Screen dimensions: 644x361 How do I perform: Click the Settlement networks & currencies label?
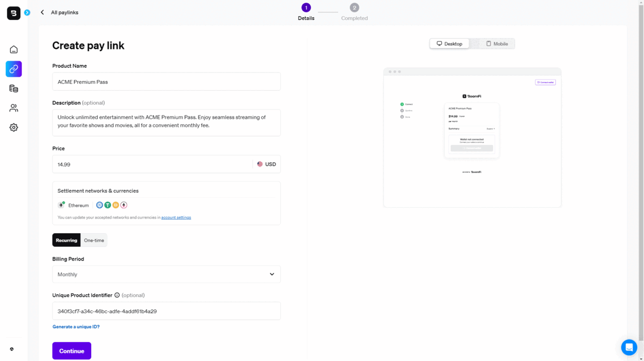[x=98, y=191]
